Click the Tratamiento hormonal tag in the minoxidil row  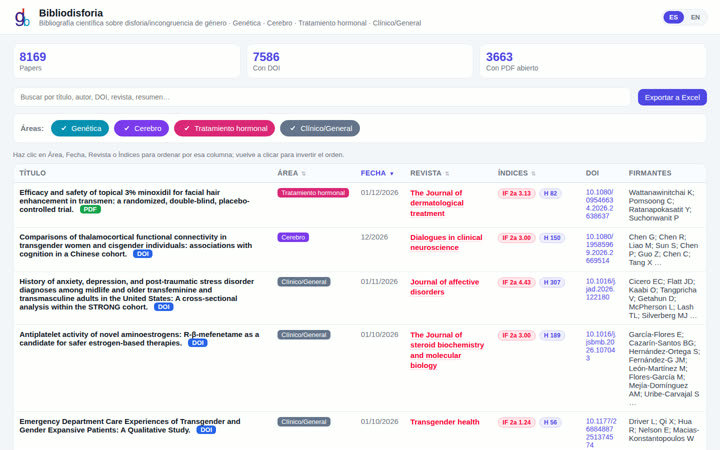(x=313, y=193)
